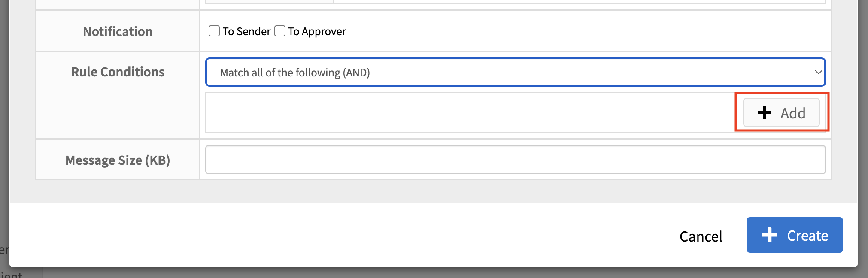Click the 'To Sender' label text
This screenshot has height=278, width=868.
coord(246,31)
